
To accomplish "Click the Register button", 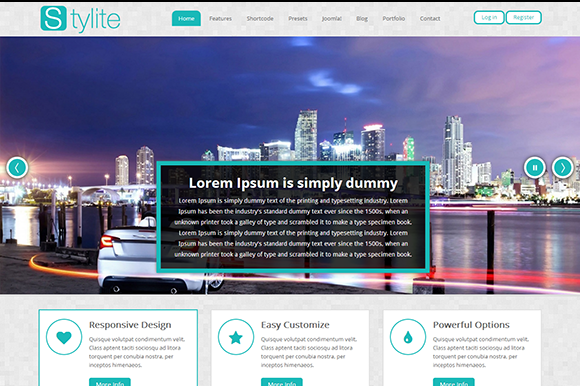I will (x=523, y=17).
